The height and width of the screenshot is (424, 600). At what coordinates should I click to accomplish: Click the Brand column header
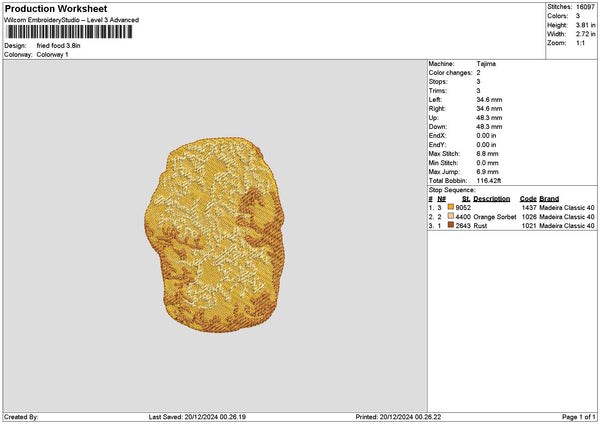click(x=549, y=199)
